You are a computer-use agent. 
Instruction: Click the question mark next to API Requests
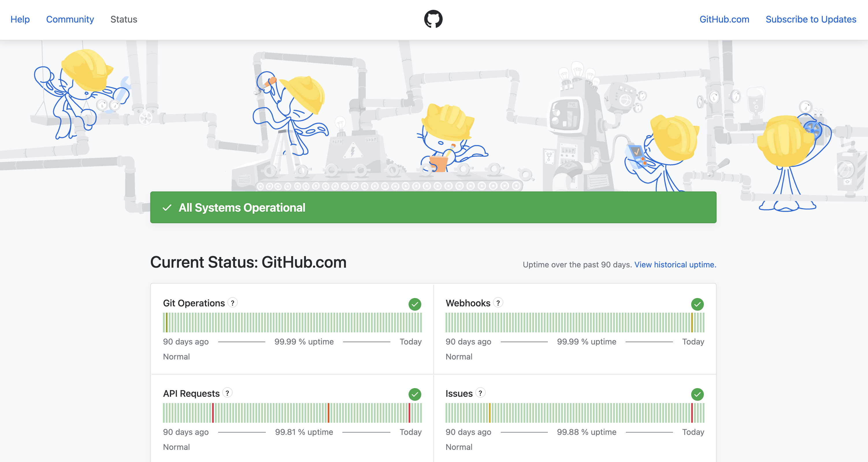point(227,393)
